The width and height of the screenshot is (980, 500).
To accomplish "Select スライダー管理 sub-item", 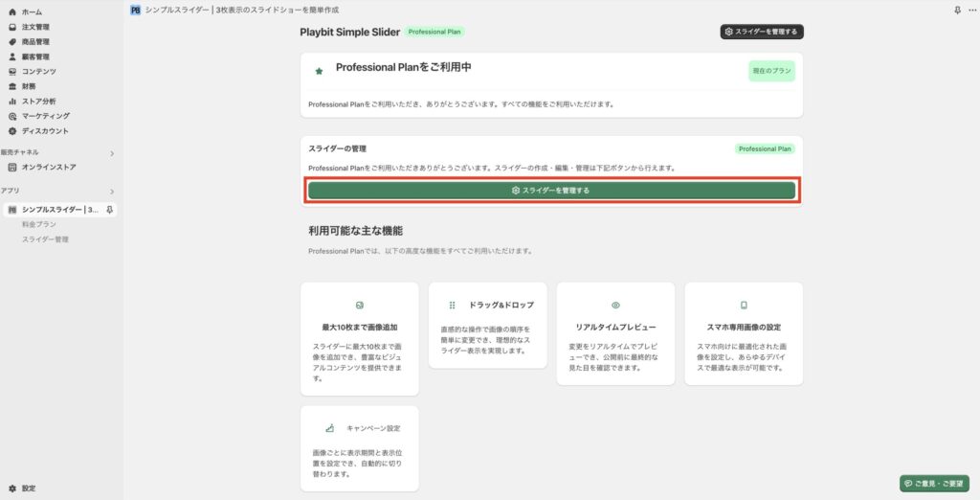I will [x=45, y=239].
